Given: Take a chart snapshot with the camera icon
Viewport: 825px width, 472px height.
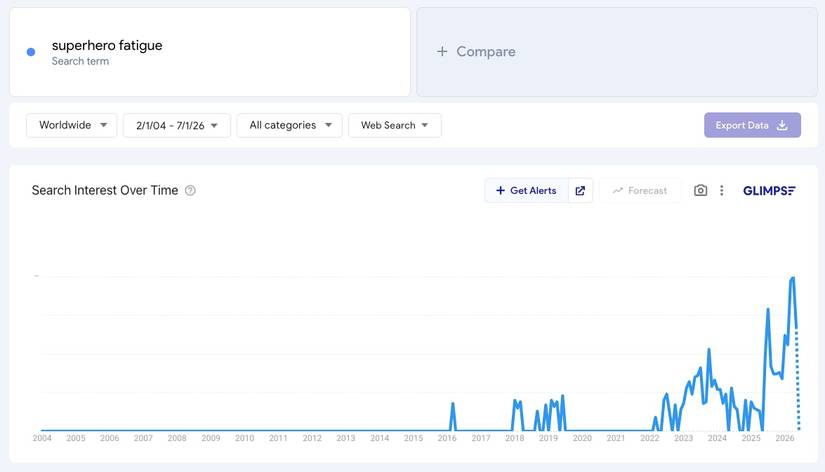Looking at the screenshot, I should (x=700, y=190).
